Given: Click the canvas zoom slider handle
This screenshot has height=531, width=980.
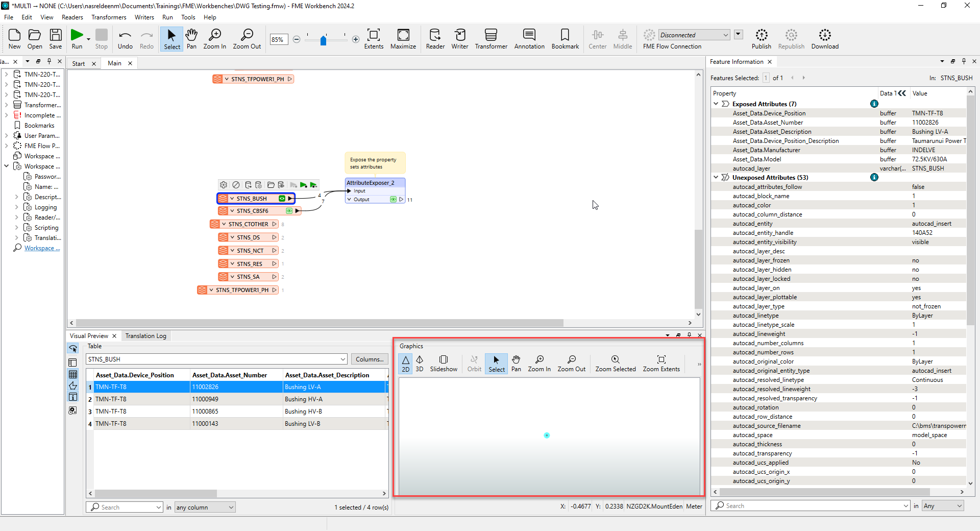Looking at the screenshot, I should 323,40.
